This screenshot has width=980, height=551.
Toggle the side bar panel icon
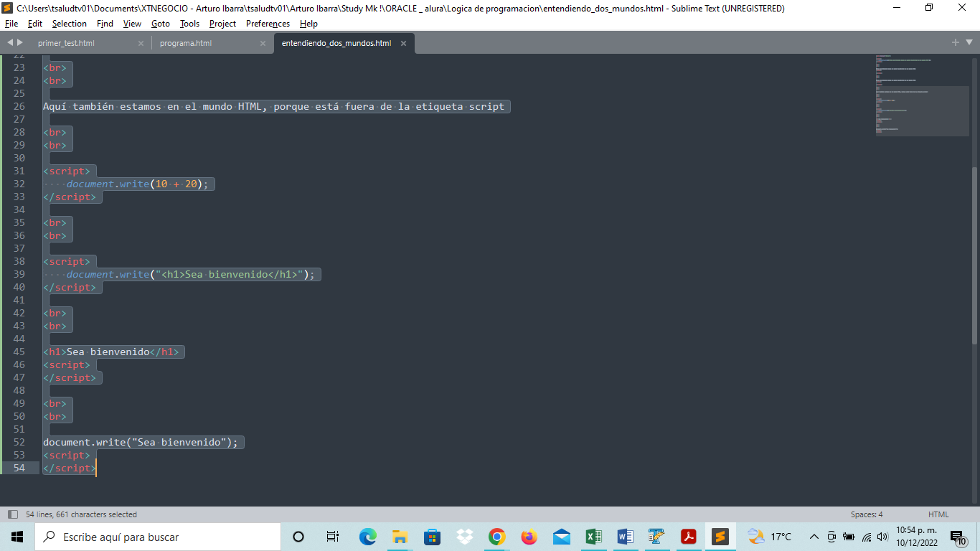[x=12, y=514]
